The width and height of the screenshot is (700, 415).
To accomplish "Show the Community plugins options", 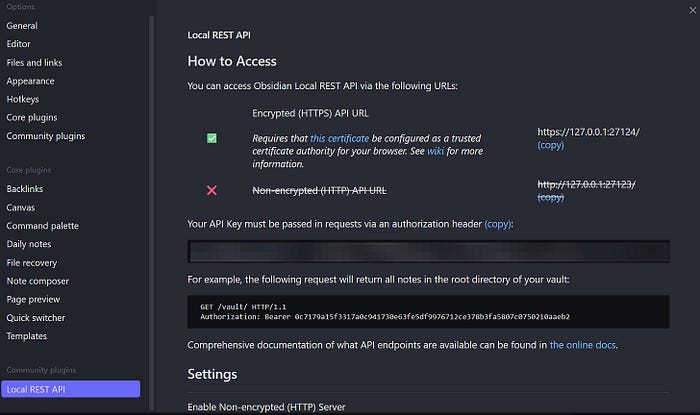I will click(x=45, y=136).
